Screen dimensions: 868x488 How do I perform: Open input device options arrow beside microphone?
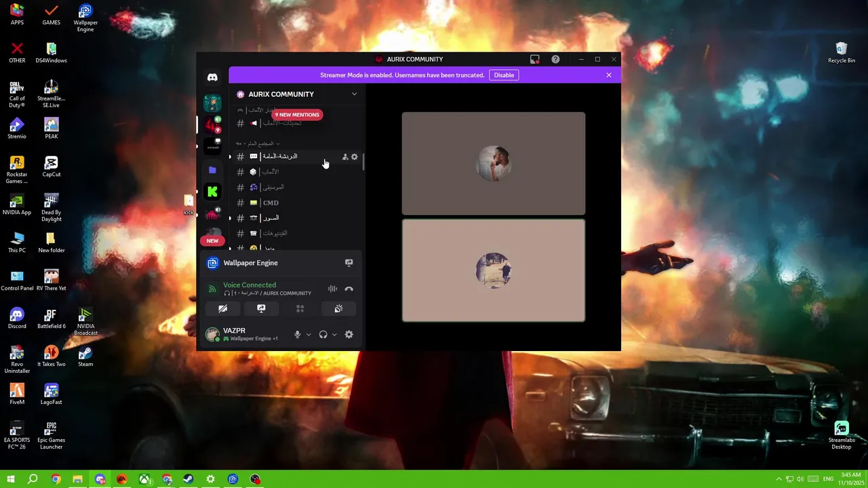point(309,334)
